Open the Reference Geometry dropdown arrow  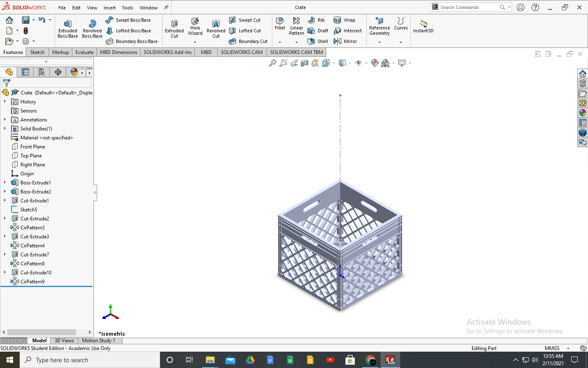coord(379,42)
